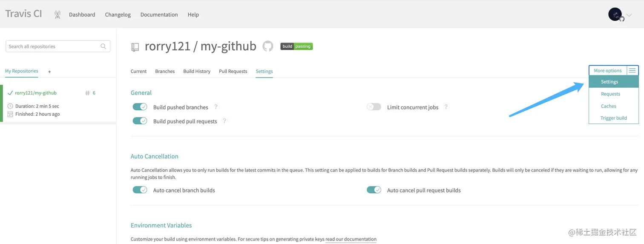This screenshot has width=644, height=244.
Task: Open Documentation in top navigation
Action: coord(159,14)
